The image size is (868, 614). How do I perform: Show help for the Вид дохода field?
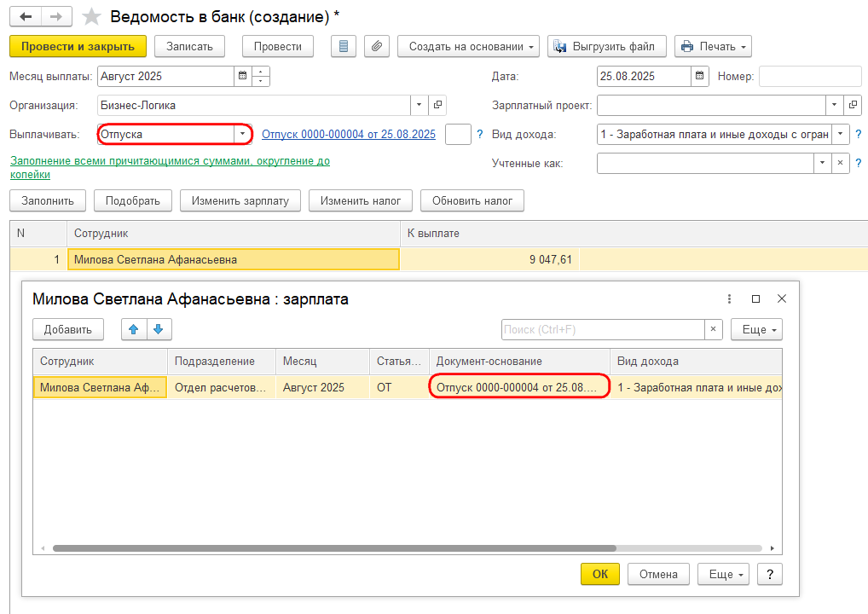(858, 134)
